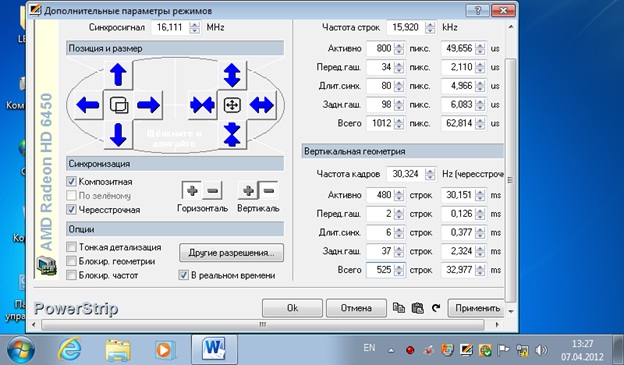Move the picture up with blue arrow

[118, 75]
